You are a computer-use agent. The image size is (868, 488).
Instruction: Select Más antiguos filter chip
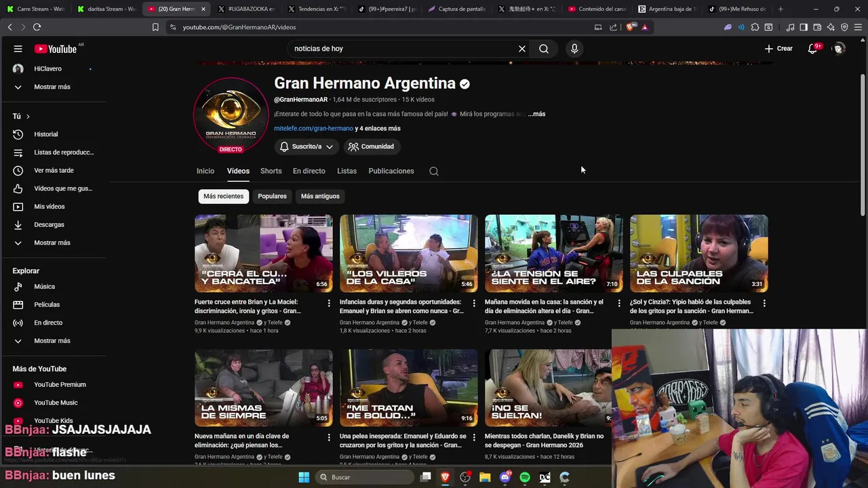[x=320, y=196]
